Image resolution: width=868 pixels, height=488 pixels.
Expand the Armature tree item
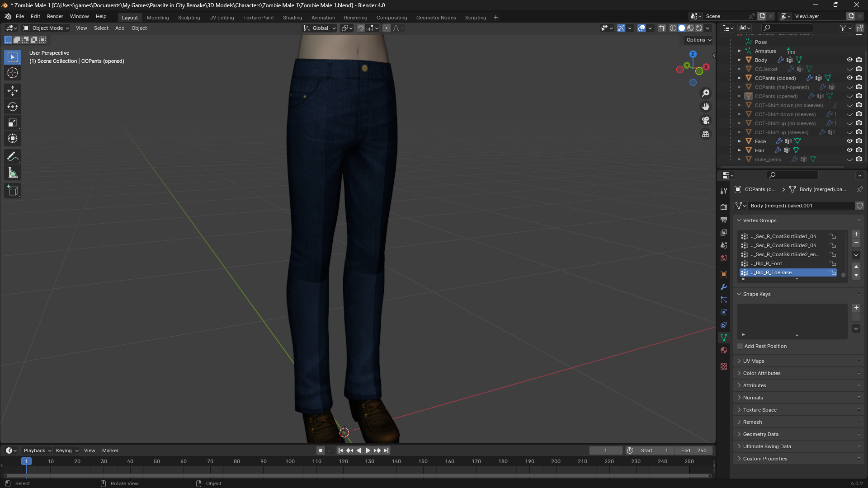tap(740, 51)
